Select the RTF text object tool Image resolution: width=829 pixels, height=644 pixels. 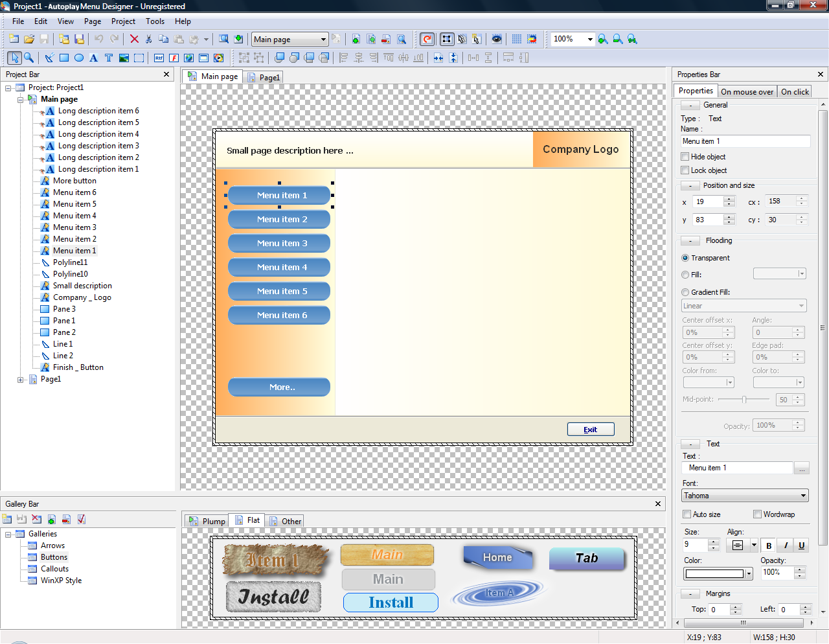tap(159, 58)
